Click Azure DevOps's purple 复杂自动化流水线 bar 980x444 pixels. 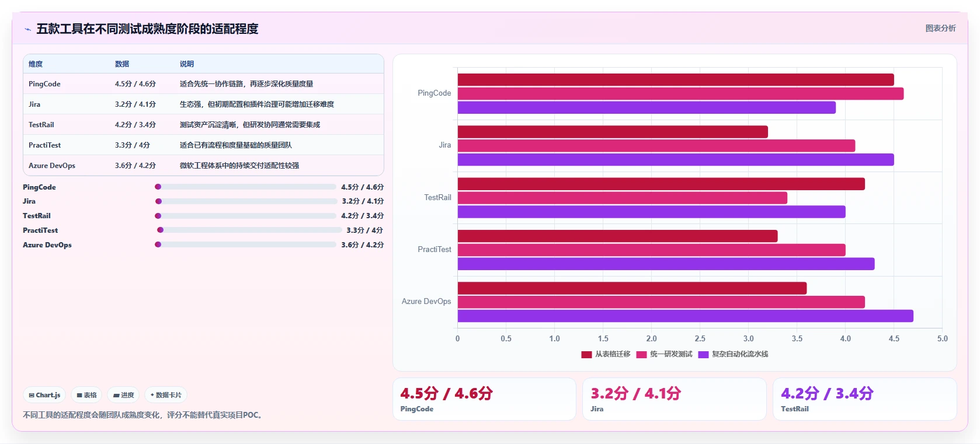click(686, 316)
